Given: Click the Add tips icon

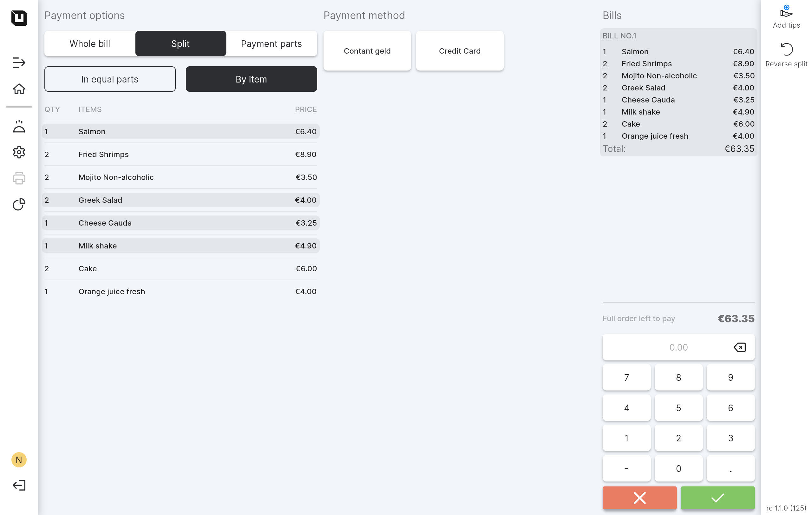Looking at the screenshot, I should pyautogui.click(x=786, y=12).
